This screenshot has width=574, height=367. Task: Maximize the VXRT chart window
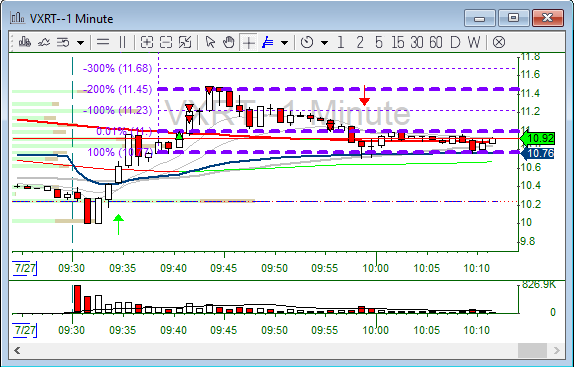514,18
